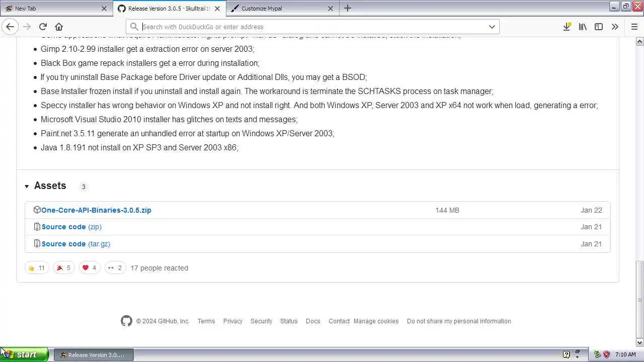Reload the current page

(43, 27)
